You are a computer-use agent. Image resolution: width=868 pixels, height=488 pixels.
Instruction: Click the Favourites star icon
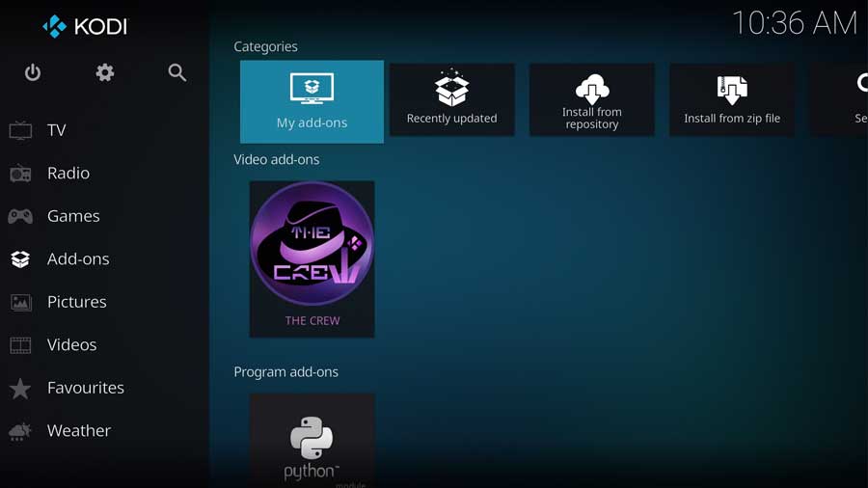[20, 389]
